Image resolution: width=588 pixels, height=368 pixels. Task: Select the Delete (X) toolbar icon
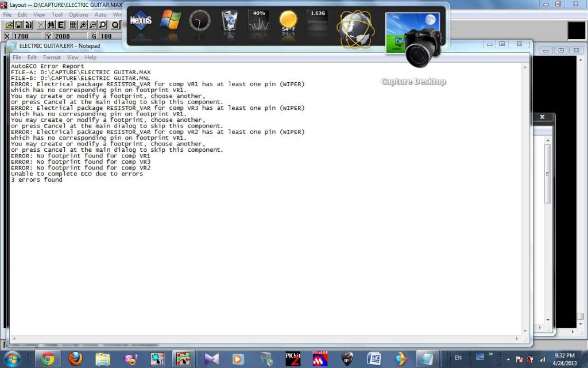point(41,25)
